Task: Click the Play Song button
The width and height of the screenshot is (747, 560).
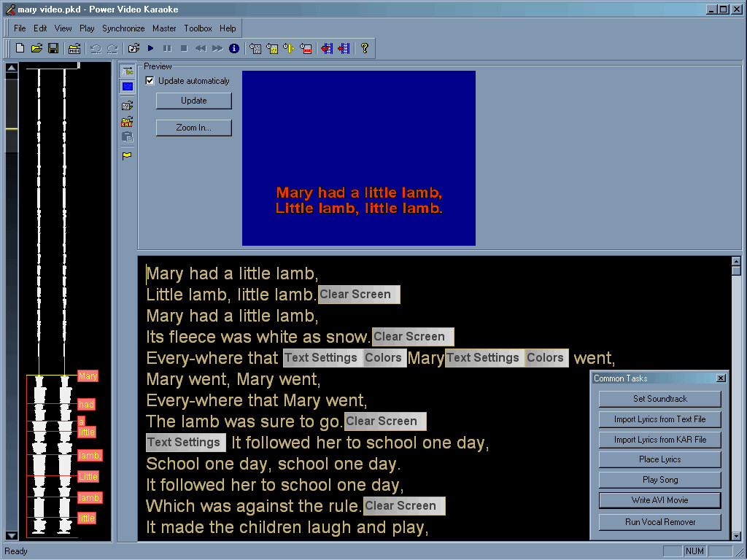Action: (x=659, y=480)
